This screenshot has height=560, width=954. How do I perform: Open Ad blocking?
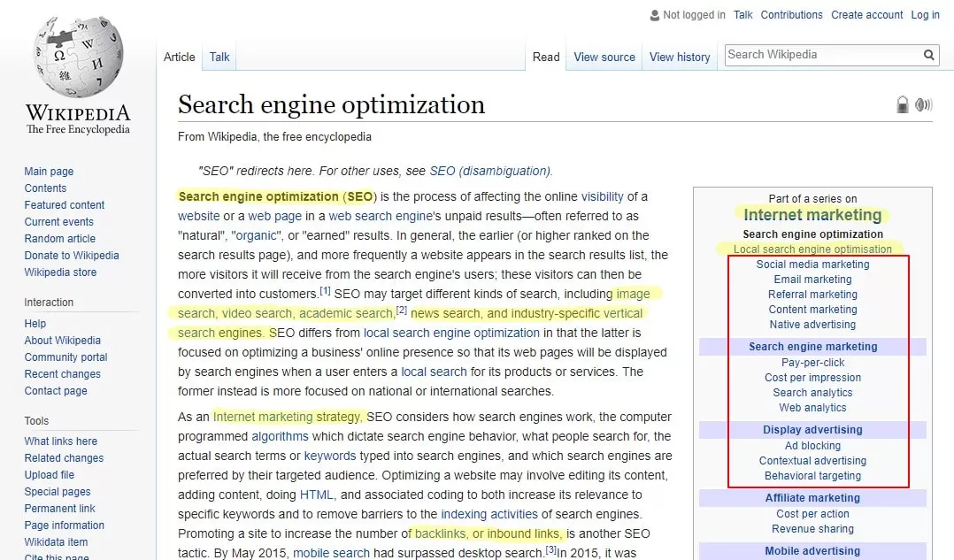812,446
